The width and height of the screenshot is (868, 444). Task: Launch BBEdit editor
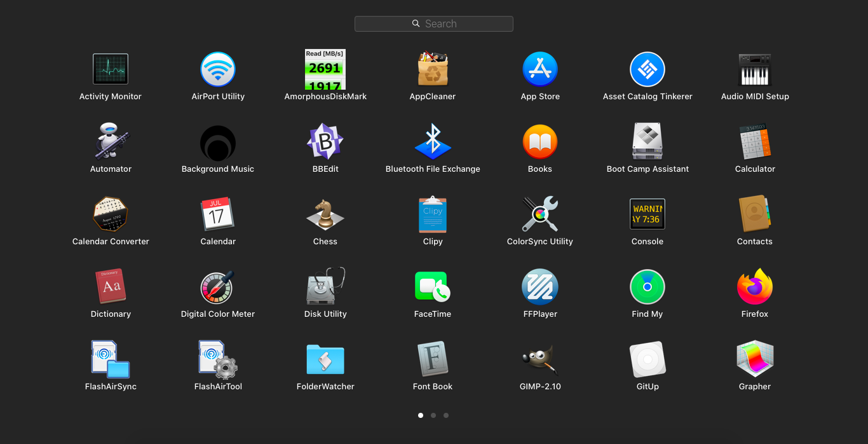tap(325, 142)
